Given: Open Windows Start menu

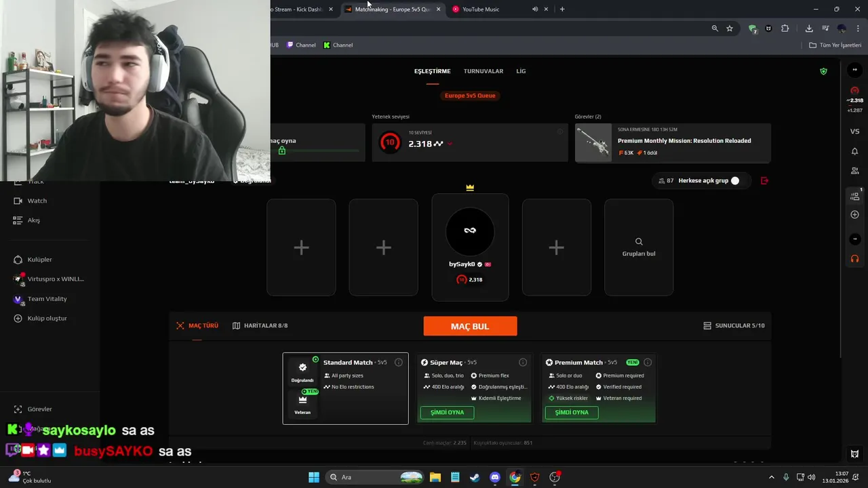Looking at the screenshot, I should click(x=314, y=477).
